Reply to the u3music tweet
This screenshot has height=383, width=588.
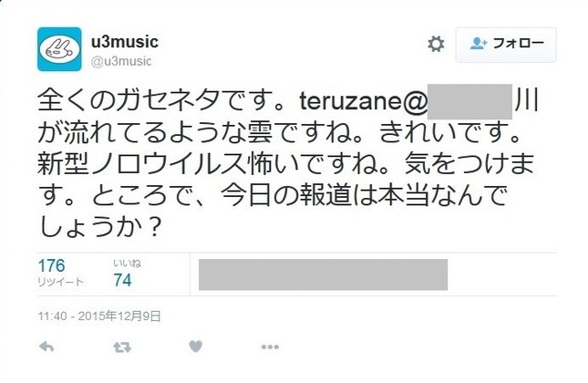point(47,347)
